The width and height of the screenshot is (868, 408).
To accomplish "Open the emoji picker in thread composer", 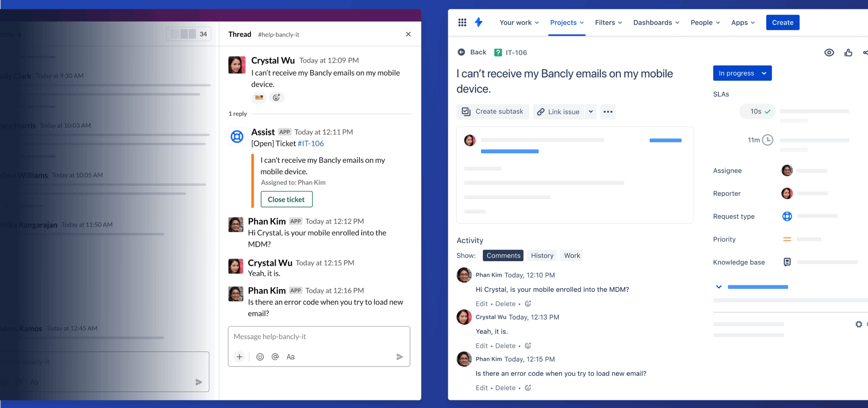I will (260, 357).
